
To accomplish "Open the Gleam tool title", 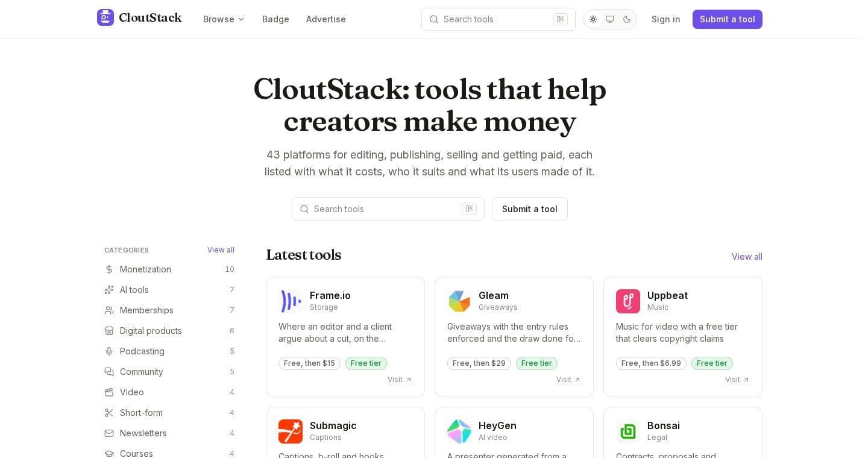I will coord(494,295).
